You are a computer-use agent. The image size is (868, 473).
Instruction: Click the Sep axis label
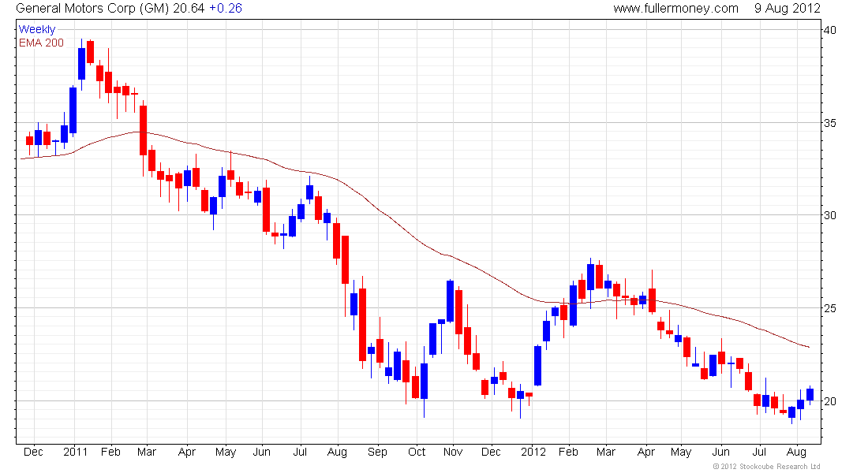click(377, 452)
